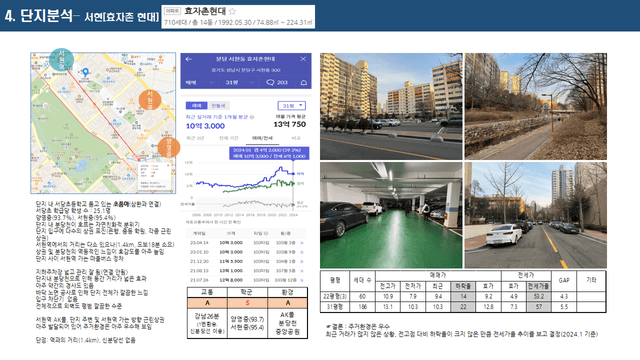Click the 11억 5,500 price in transaction list
This screenshot has width=640, height=360.
231,262
